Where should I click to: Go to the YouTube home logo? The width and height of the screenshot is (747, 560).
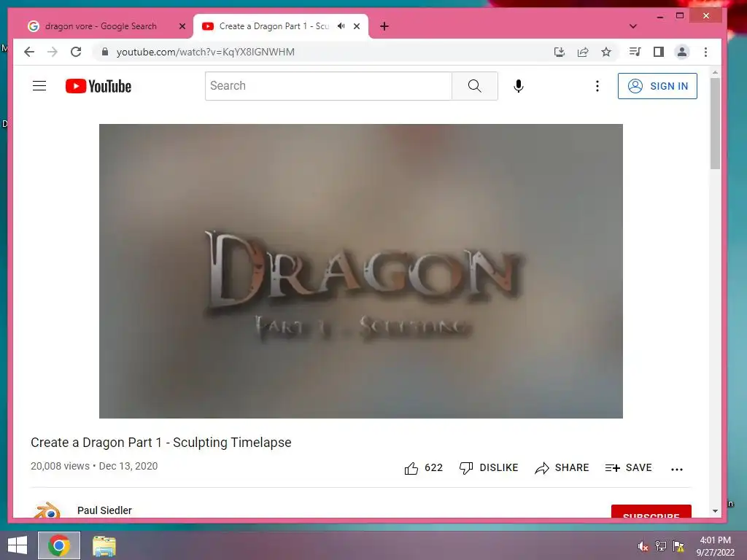(98, 86)
